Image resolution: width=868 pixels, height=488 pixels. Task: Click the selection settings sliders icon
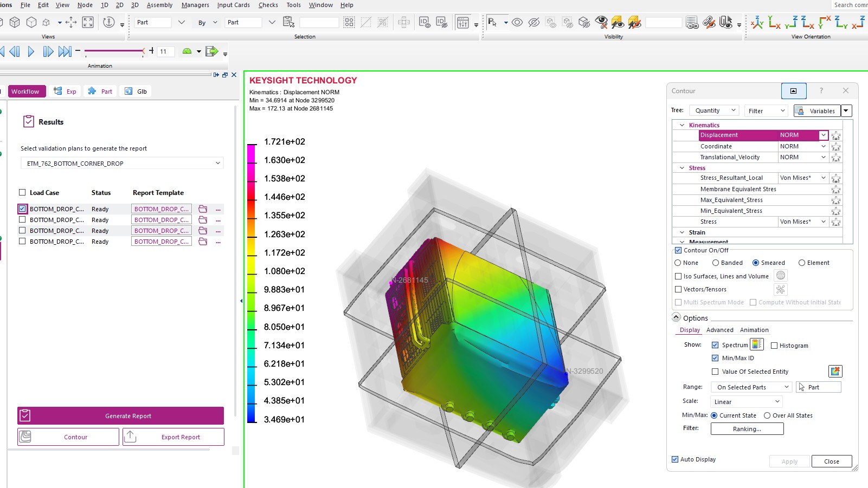pyautogui.click(x=463, y=22)
